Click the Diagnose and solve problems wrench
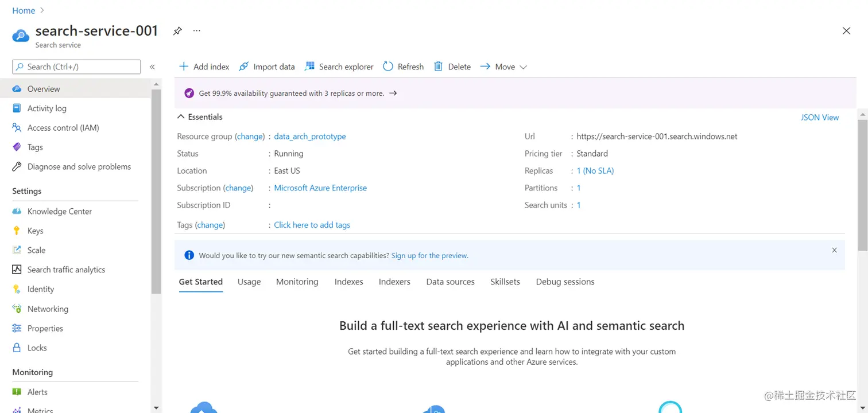This screenshot has height=413, width=868. pos(17,166)
